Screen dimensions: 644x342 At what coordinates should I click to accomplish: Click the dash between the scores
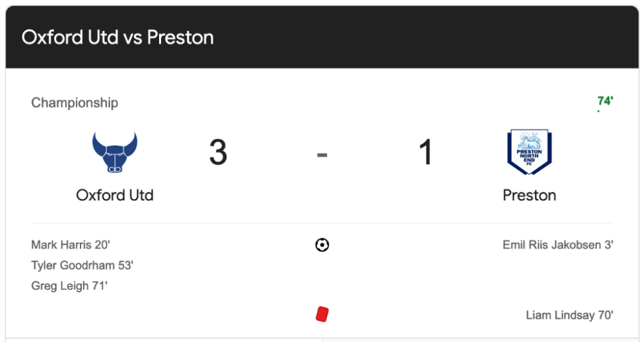(x=322, y=155)
